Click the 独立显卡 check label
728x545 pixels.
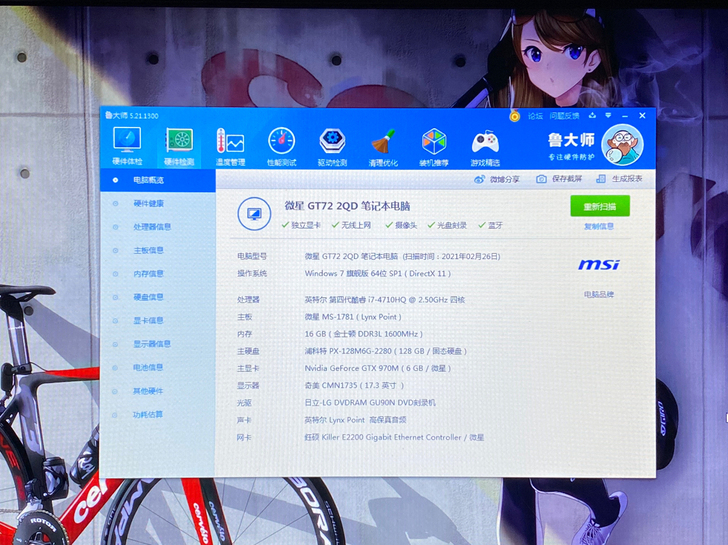pyautogui.click(x=306, y=226)
